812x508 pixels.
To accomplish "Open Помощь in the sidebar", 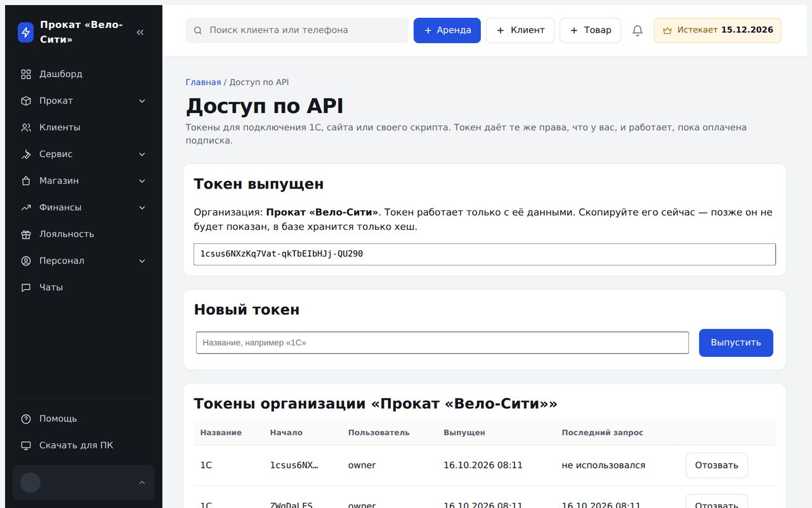I will tap(84, 419).
